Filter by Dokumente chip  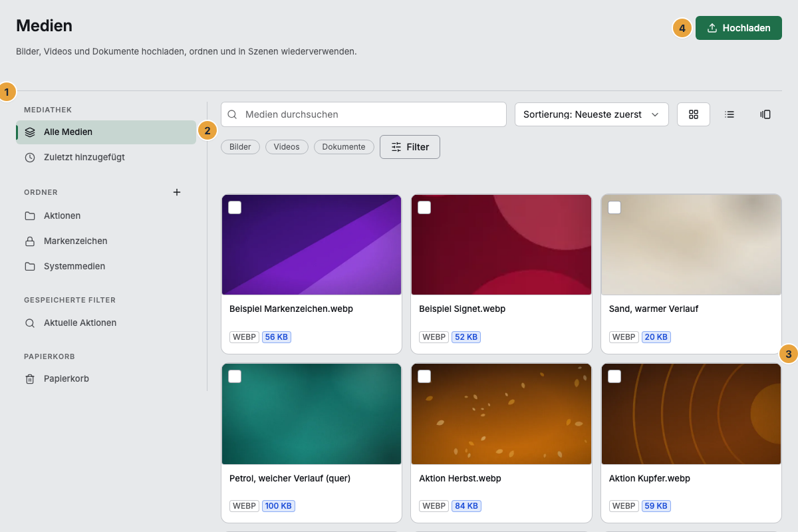(x=344, y=147)
